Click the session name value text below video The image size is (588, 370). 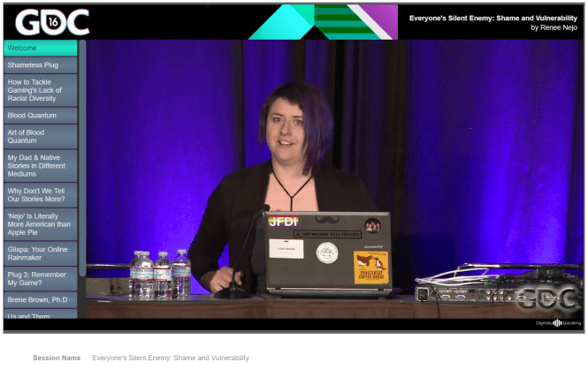click(x=171, y=358)
